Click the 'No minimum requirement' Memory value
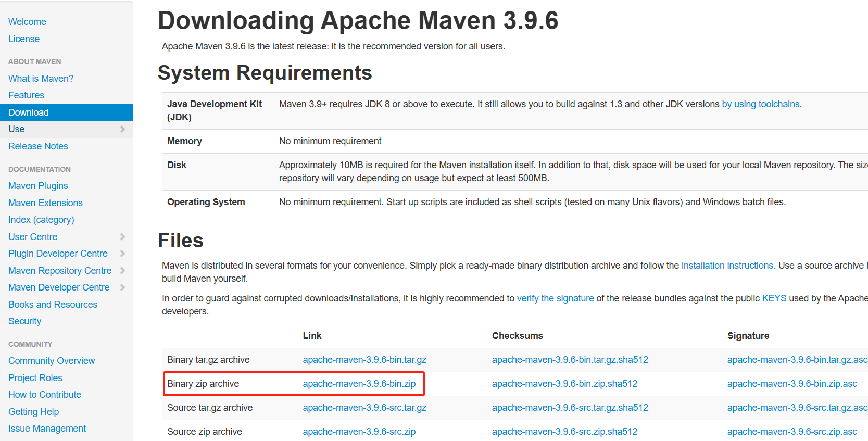The image size is (868, 441). point(330,141)
